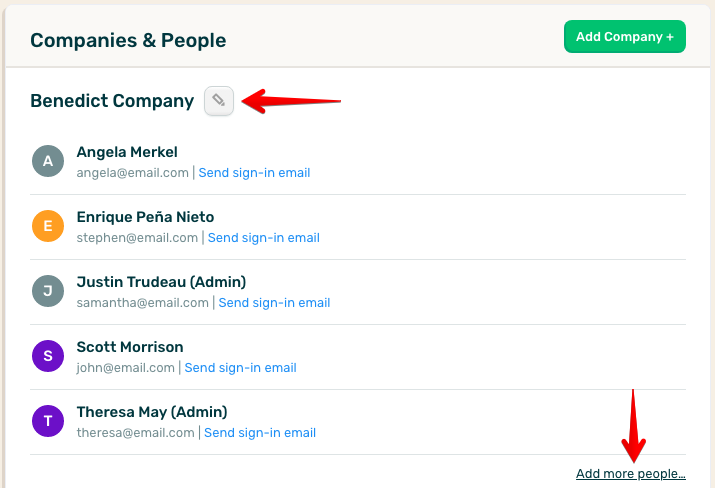Send sign-in email to angela@email.com
This screenshot has width=715, height=488.
pyautogui.click(x=254, y=173)
